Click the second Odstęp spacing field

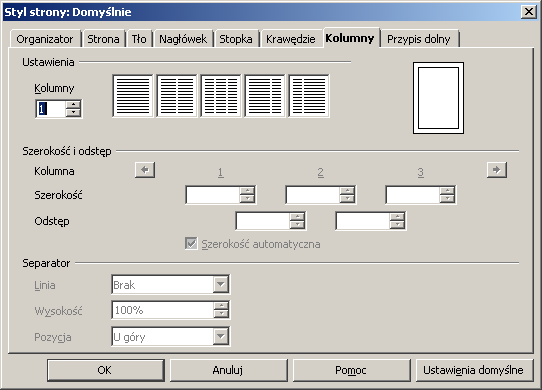pyautogui.click(x=363, y=221)
